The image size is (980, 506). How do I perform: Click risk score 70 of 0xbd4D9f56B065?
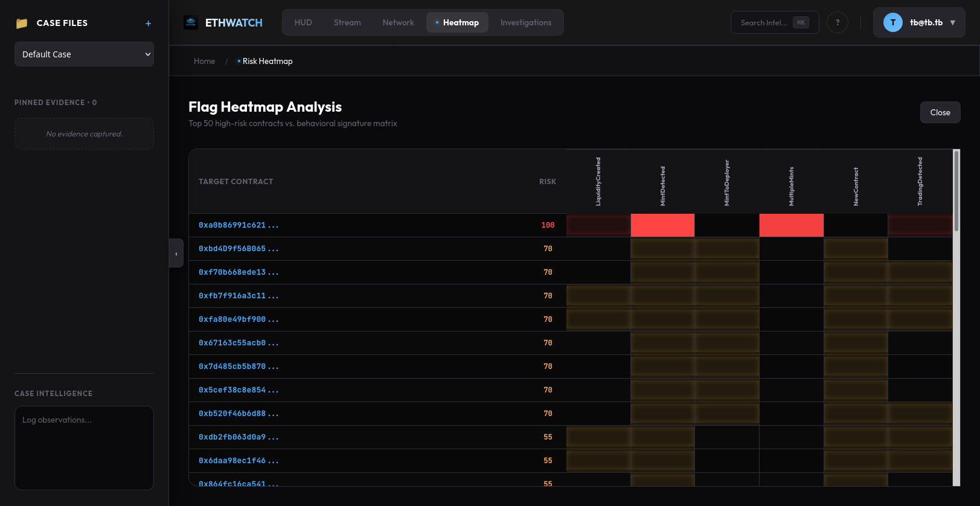click(x=548, y=249)
